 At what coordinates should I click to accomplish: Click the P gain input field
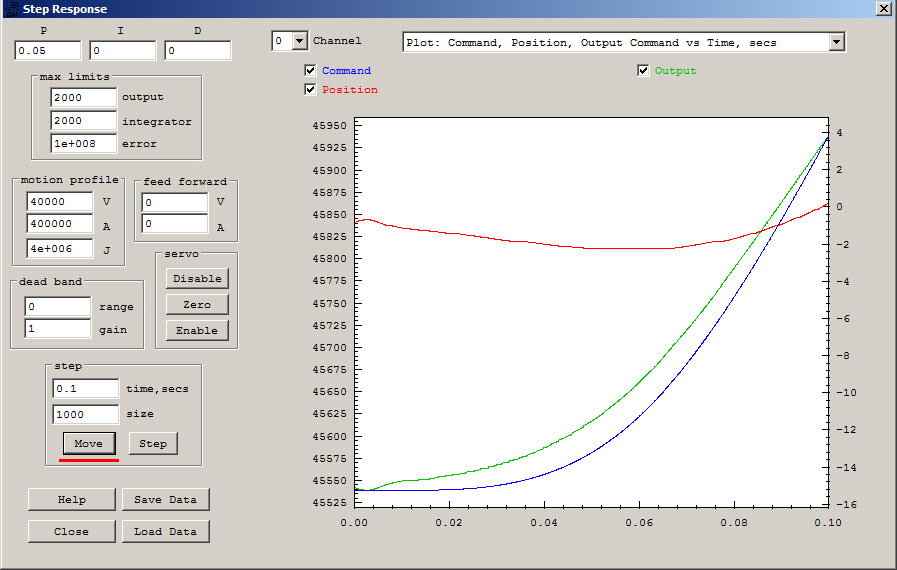pyautogui.click(x=47, y=50)
